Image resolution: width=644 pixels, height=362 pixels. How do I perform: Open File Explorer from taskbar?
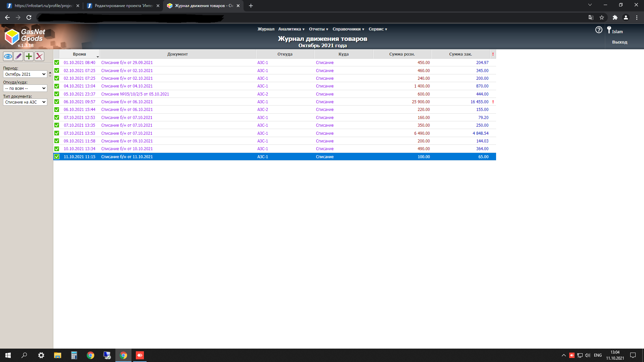point(58,355)
